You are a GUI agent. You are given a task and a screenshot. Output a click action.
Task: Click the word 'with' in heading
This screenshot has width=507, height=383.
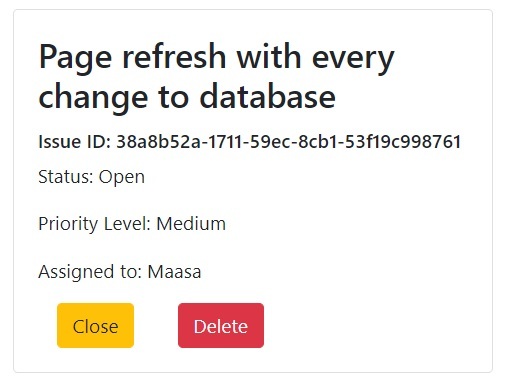(x=269, y=56)
